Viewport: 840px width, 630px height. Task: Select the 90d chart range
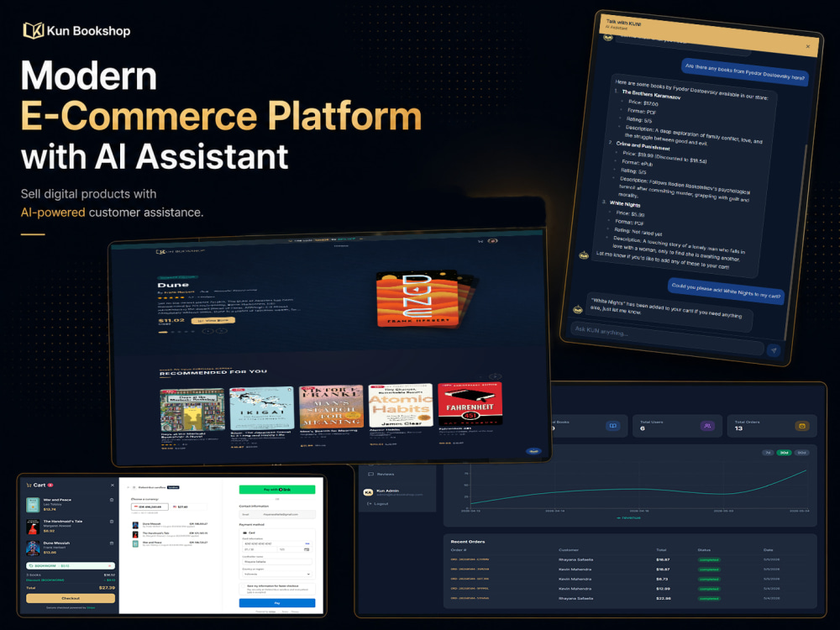pyautogui.click(x=801, y=453)
